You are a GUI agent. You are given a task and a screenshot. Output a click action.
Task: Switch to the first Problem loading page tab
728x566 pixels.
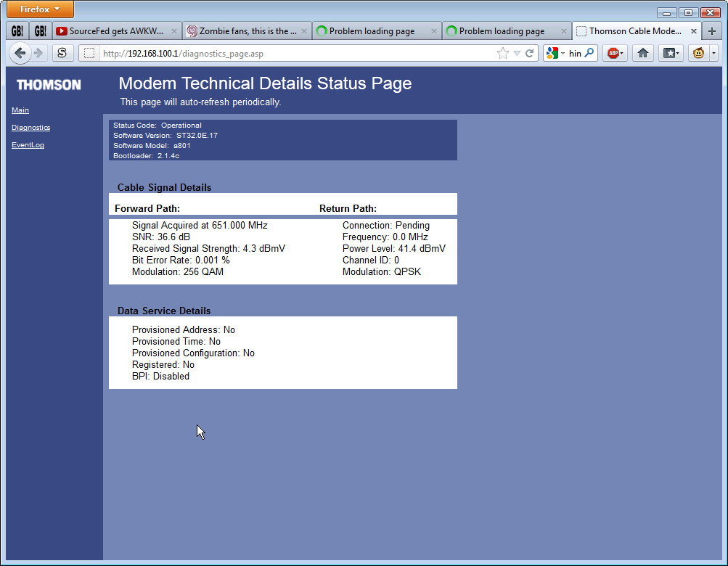pos(376,31)
